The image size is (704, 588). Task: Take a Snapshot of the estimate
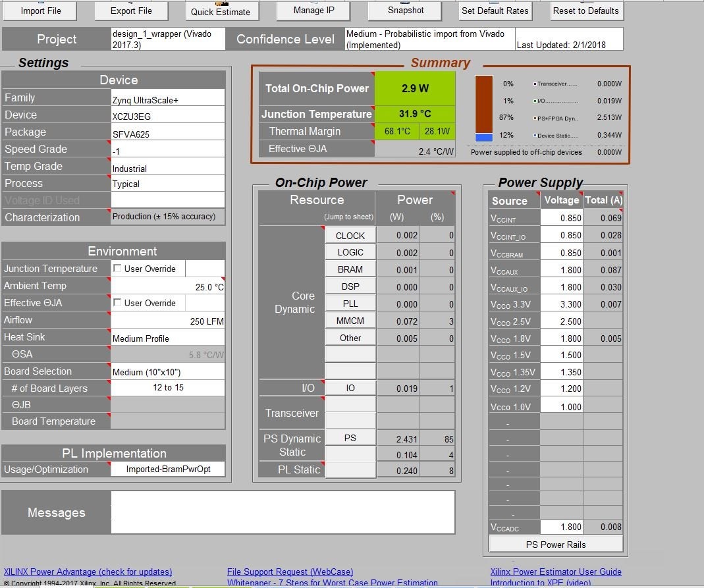pyautogui.click(x=406, y=11)
